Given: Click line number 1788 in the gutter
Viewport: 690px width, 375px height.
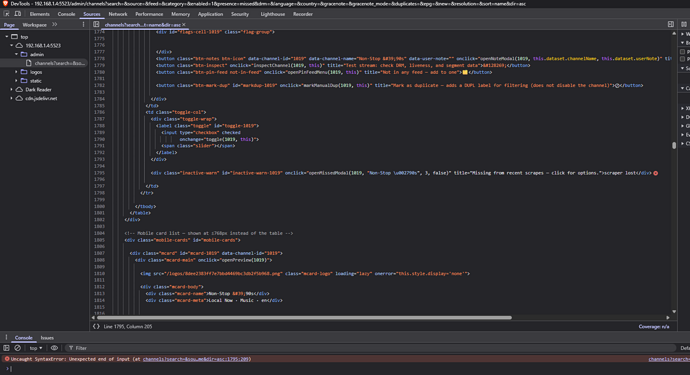Looking at the screenshot, I should point(99,126).
